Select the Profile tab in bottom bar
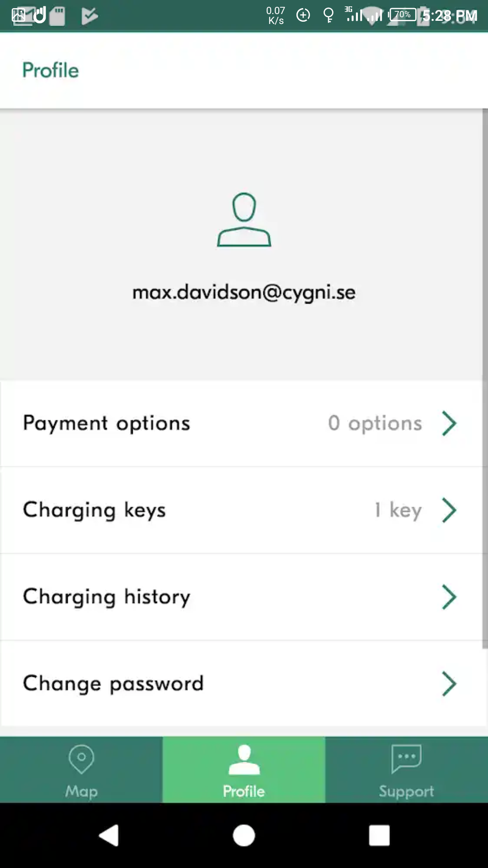The width and height of the screenshot is (488, 868). 244,770
